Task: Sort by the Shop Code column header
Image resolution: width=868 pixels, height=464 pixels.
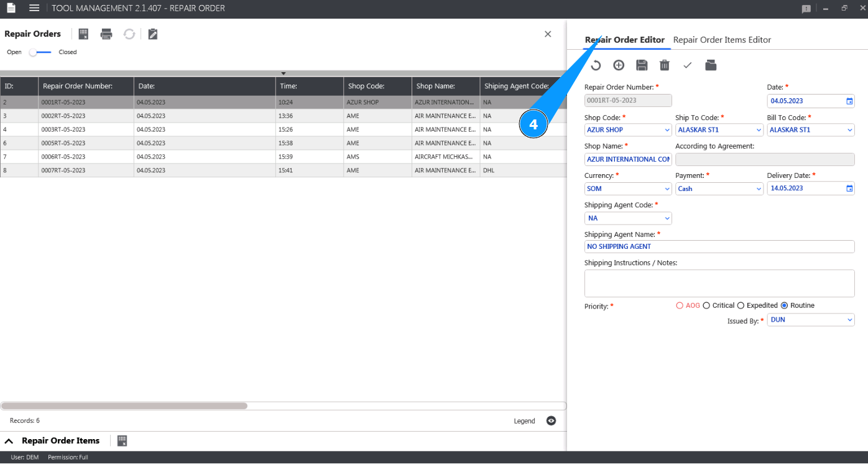Action: (378, 86)
